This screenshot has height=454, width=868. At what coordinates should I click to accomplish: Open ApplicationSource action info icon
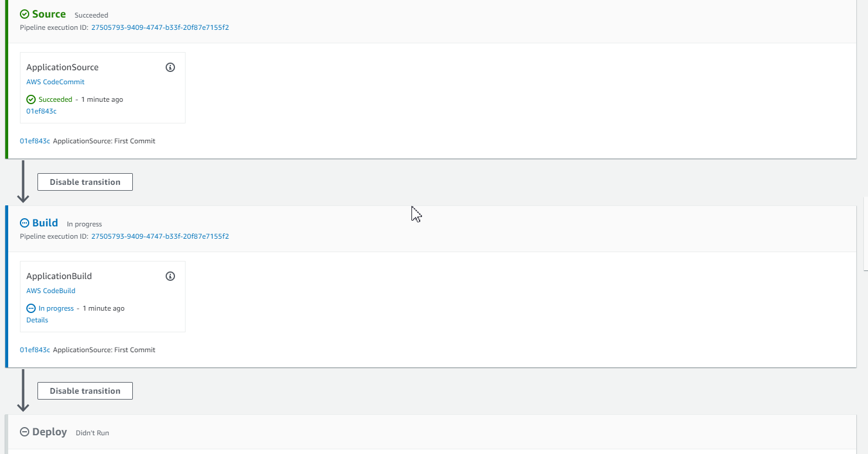pos(170,67)
